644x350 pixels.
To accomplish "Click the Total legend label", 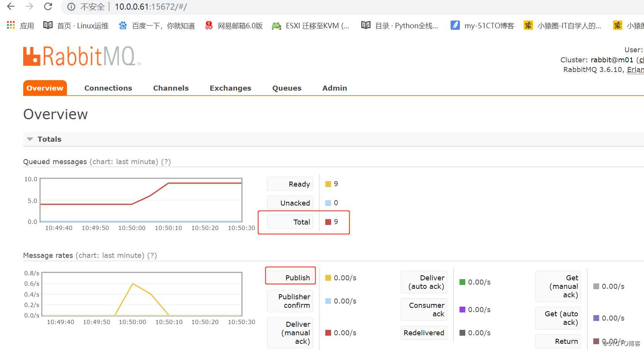I will pos(290,222).
